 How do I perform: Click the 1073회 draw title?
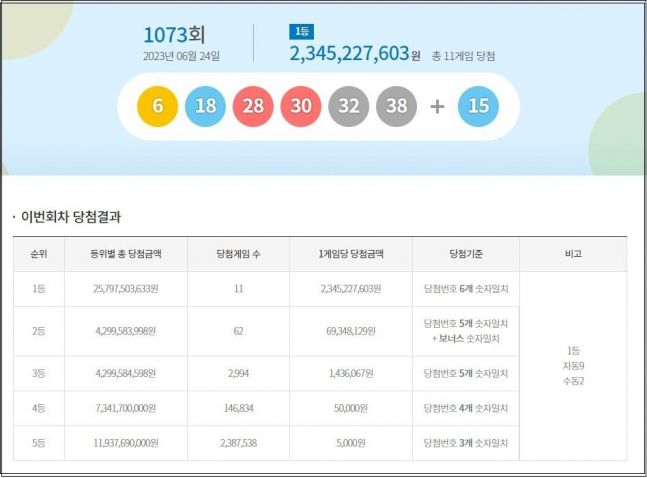pyautogui.click(x=181, y=35)
